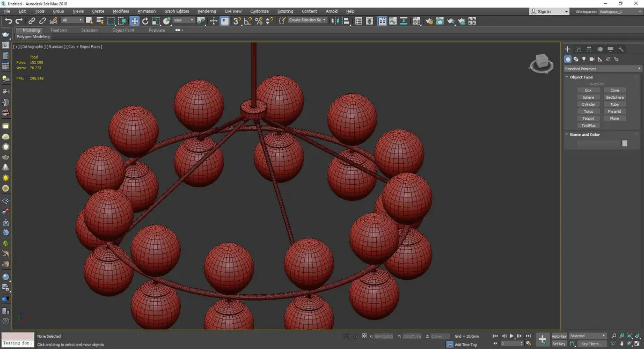Open the Key Filters button

click(x=591, y=344)
